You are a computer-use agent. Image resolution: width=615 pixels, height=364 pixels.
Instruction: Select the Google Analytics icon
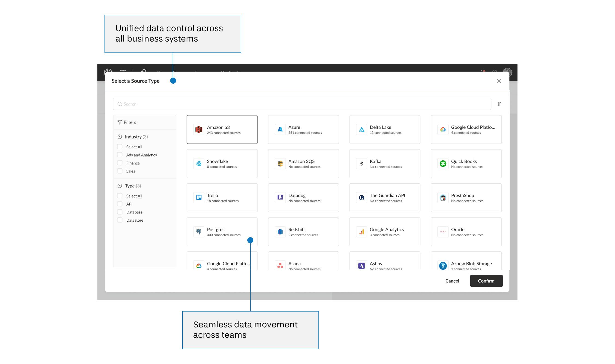[x=361, y=232]
